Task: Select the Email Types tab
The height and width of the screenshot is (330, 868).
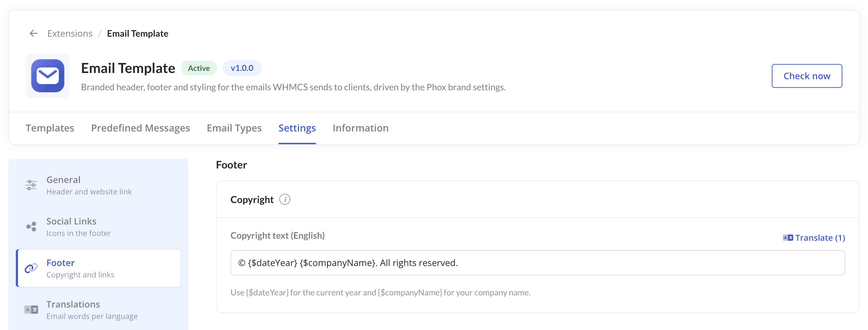Action: tap(234, 128)
